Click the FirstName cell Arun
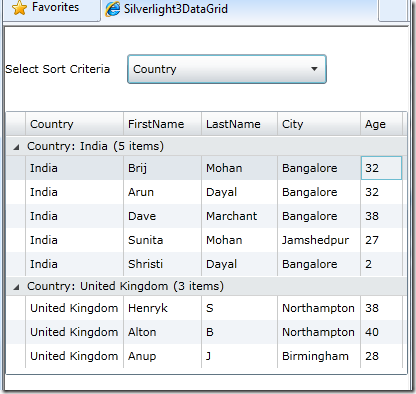The image size is (416, 394). (162, 192)
